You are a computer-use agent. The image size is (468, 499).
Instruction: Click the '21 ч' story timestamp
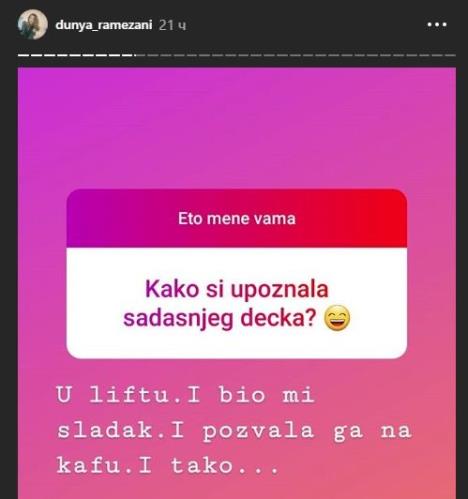[x=172, y=25]
